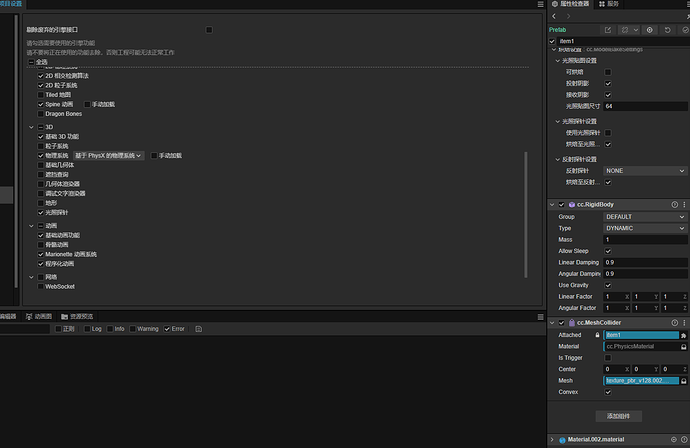Collapse the 网络 module group
This screenshot has width=690, height=448.
31,277
